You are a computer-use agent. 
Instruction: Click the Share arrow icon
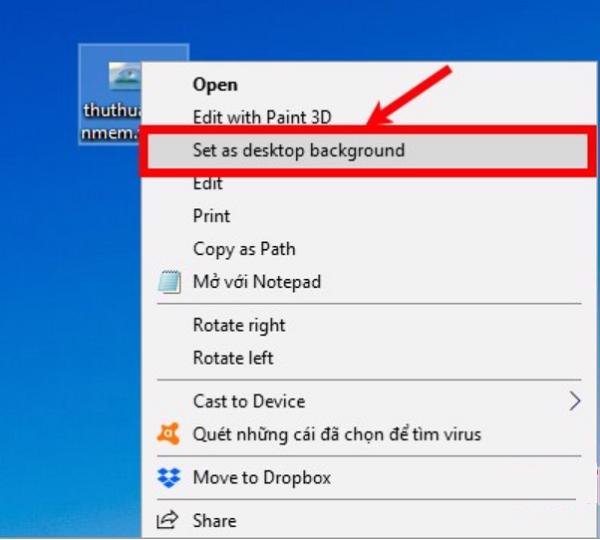(x=169, y=521)
